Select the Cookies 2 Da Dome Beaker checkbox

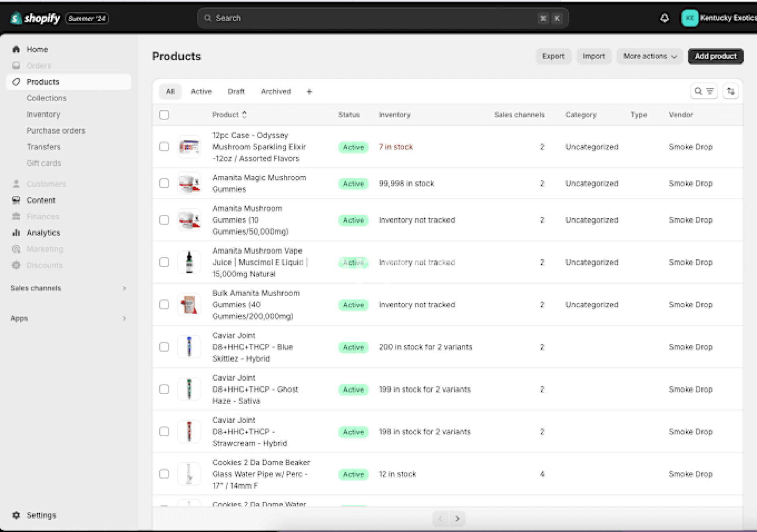tap(164, 474)
